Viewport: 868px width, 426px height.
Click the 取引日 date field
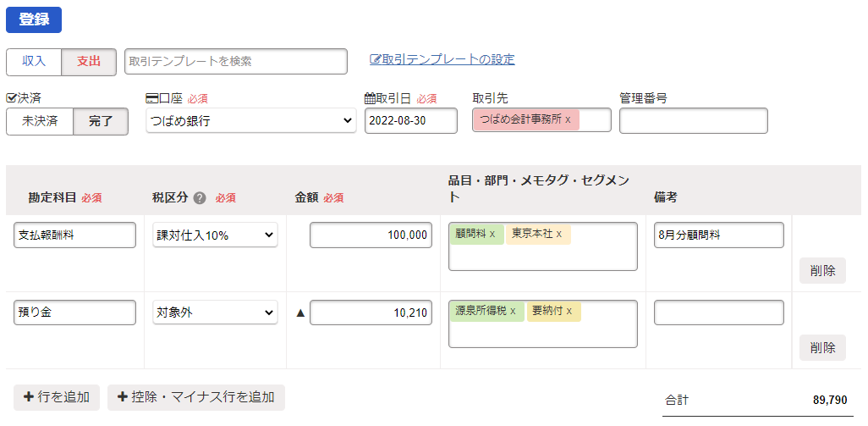click(x=411, y=121)
